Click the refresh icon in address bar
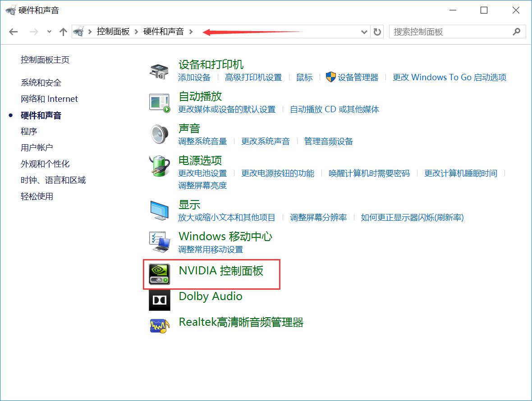Image resolution: width=532 pixels, height=401 pixels. pyautogui.click(x=377, y=32)
